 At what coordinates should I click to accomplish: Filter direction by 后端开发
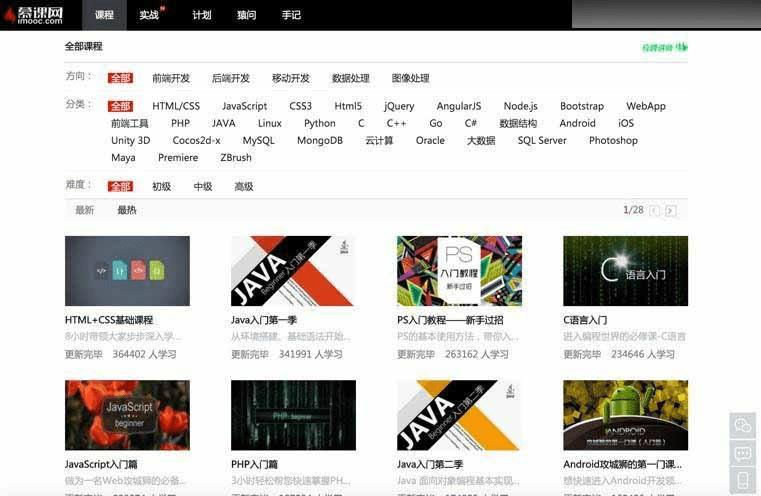[x=231, y=78]
